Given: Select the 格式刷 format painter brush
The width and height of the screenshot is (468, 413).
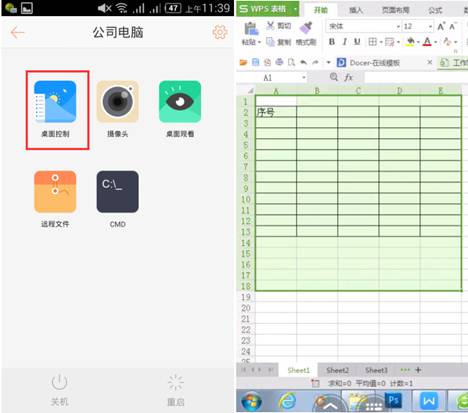Looking at the screenshot, I should [x=306, y=34].
